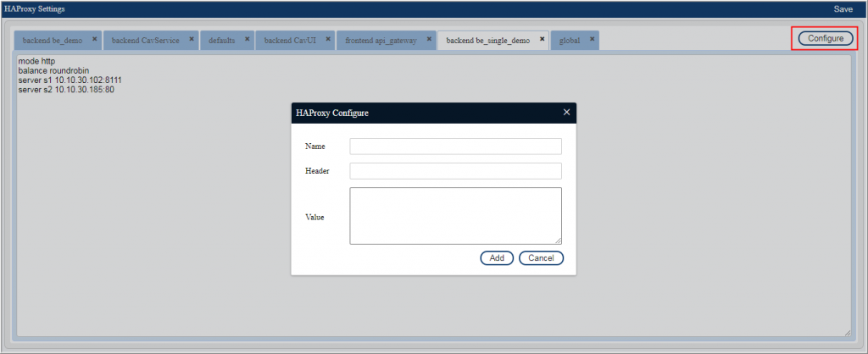Close the backend be_single_demo tab

(542, 39)
